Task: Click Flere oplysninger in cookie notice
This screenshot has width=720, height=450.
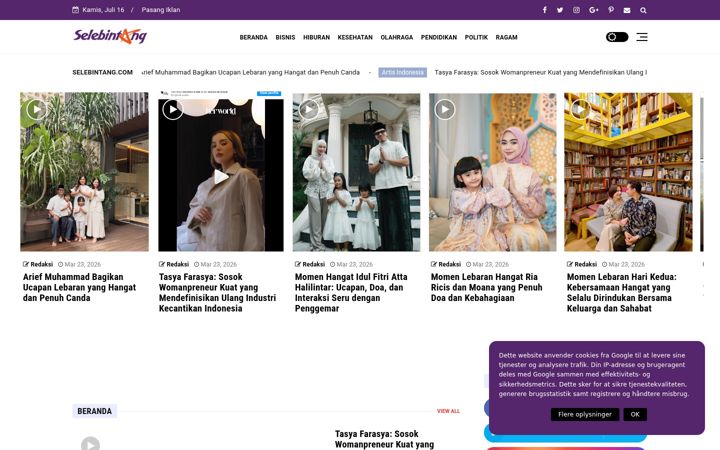Action: (585, 414)
